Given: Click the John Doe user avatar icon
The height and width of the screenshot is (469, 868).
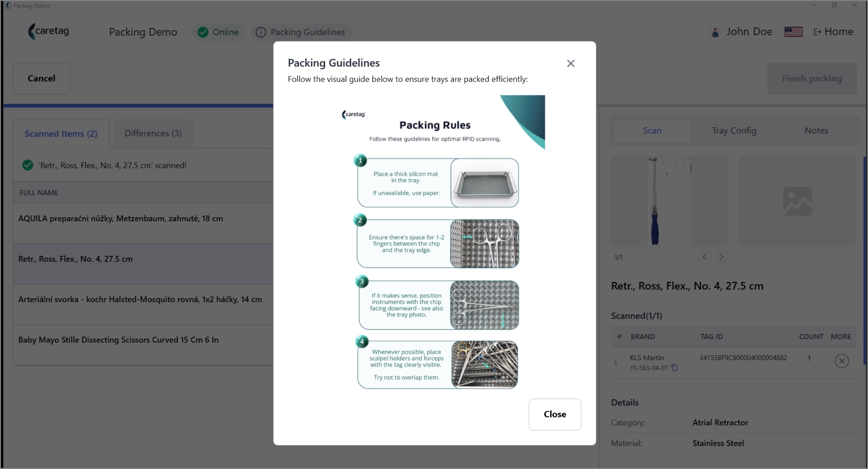Looking at the screenshot, I should [x=715, y=32].
